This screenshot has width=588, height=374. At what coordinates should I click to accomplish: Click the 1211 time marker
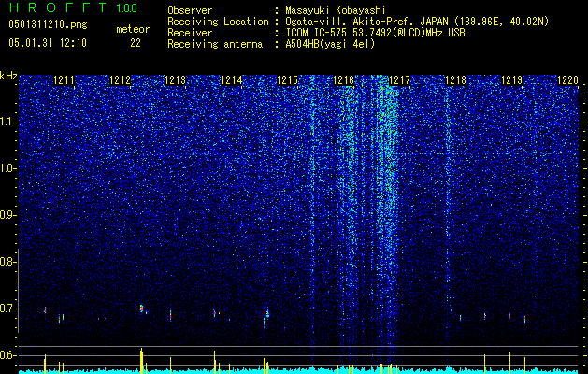point(64,80)
